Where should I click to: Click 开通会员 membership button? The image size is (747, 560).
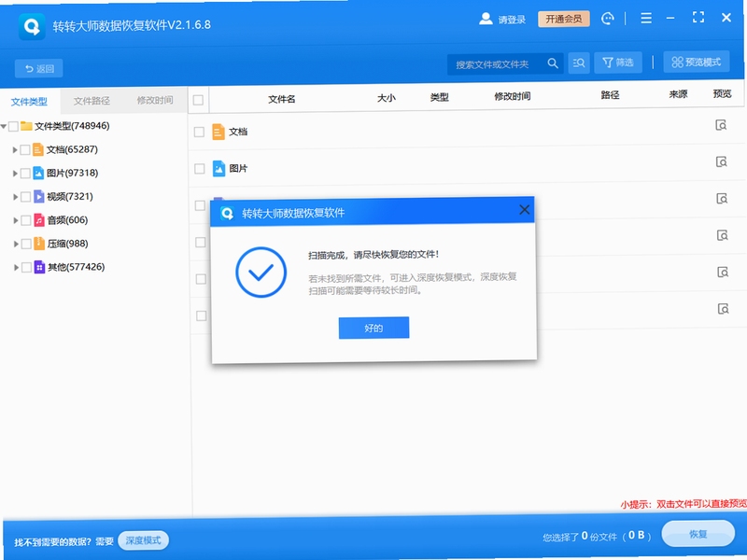click(x=564, y=19)
